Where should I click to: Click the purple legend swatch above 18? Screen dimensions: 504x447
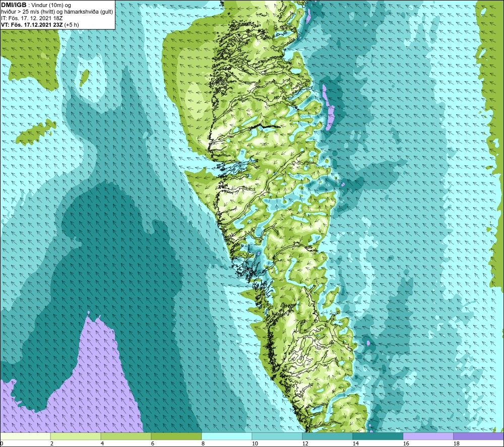click(479, 436)
